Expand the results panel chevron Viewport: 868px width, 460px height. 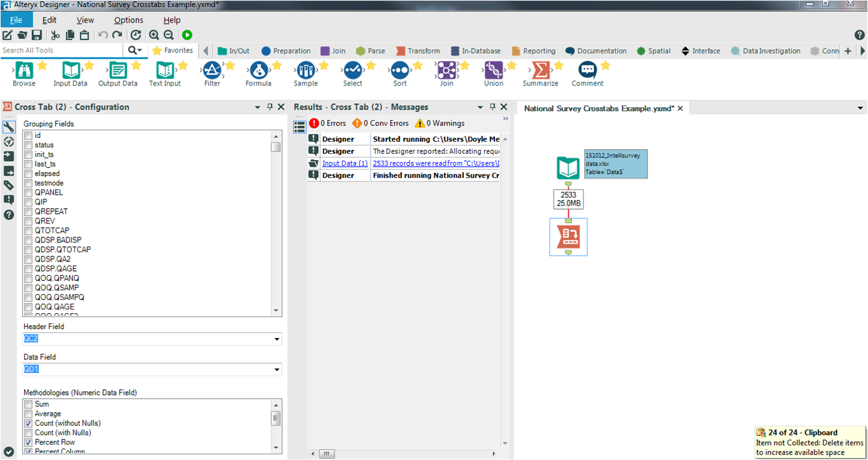click(505, 119)
